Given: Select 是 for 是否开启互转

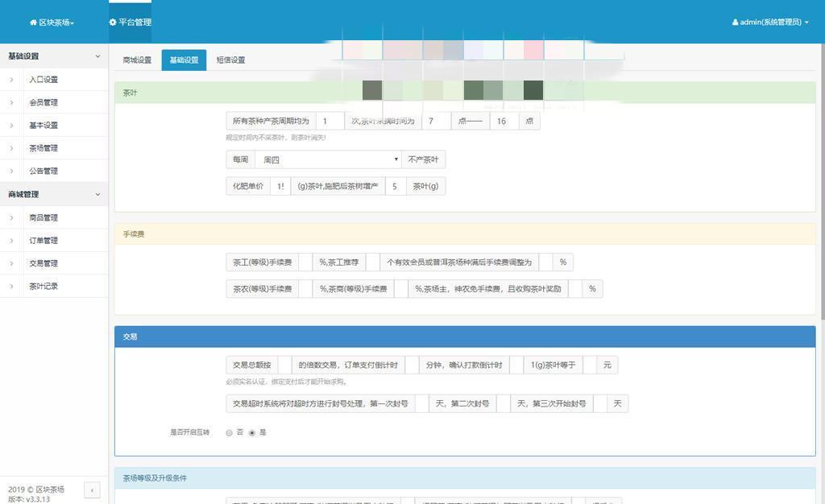Looking at the screenshot, I should pyautogui.click(x=252, y=432).
